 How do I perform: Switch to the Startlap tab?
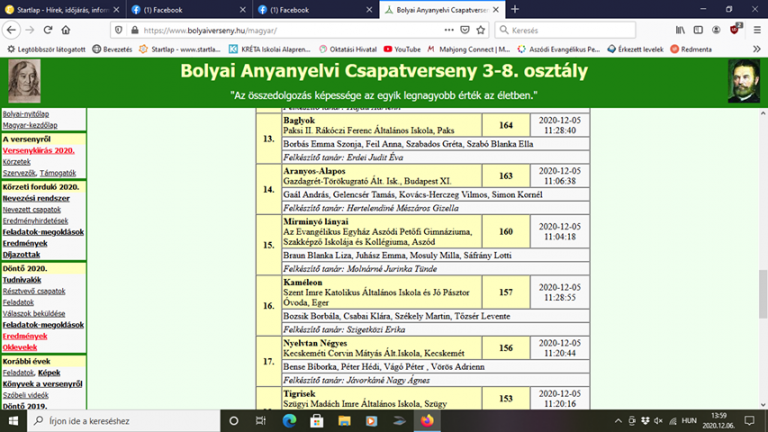point(62,10)
